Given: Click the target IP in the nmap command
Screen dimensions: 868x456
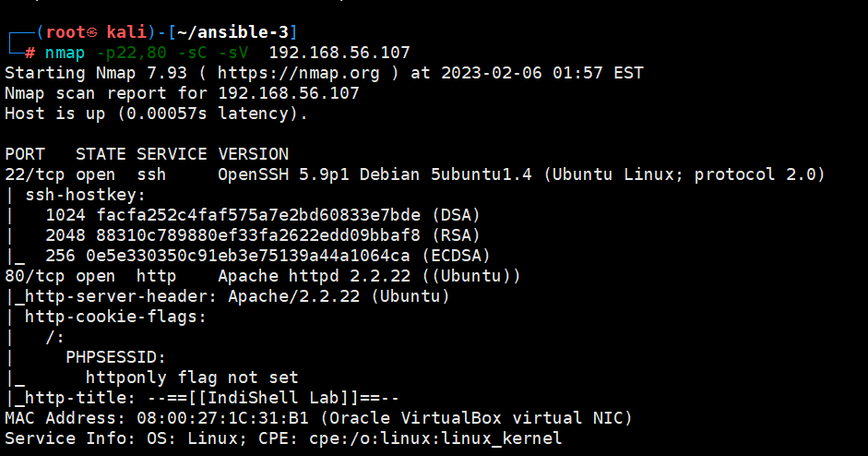Looking at the screenshot, I should (x=339, y=53).
